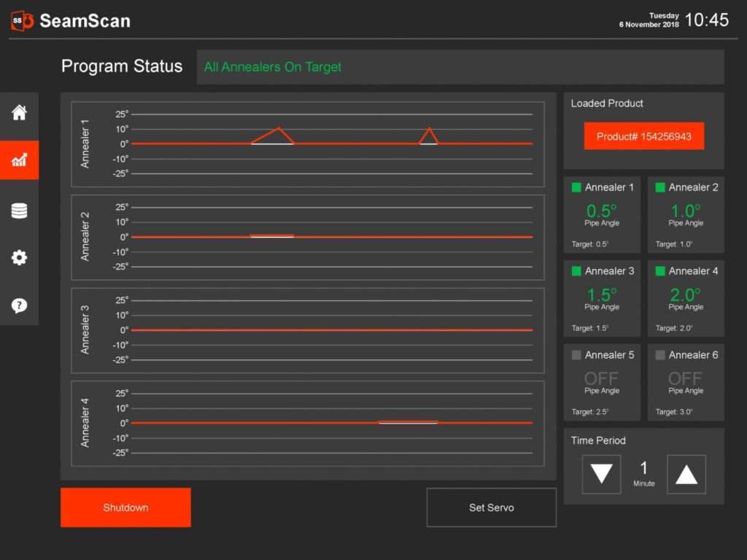Open the help question mark icon

coord(19,306)
